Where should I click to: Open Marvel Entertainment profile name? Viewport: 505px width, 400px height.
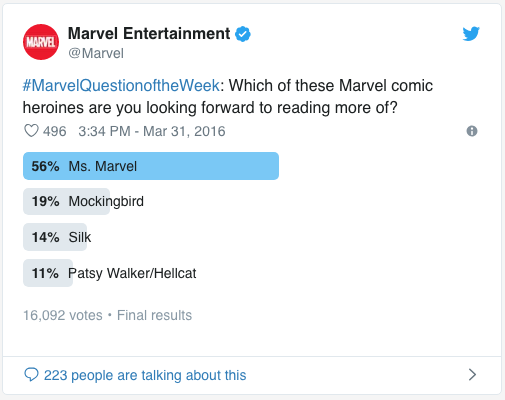pos(149,34)
